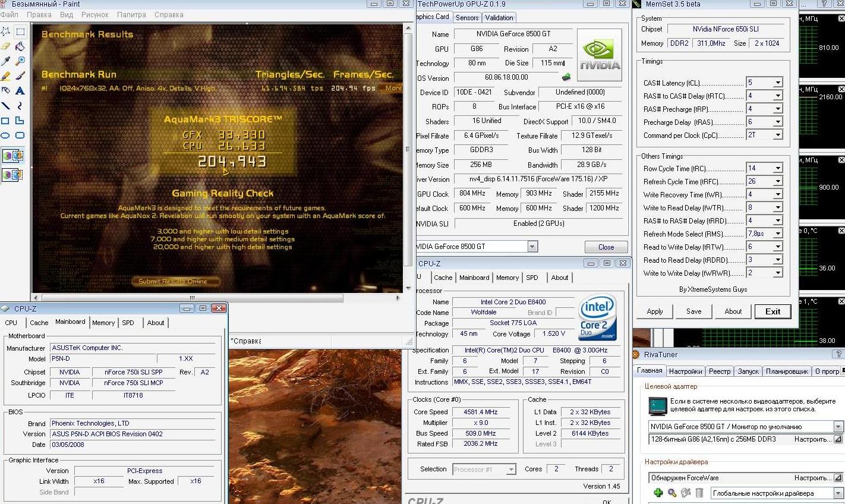Viewport: 845px width, 504px height.
Task: Pick the Color Picker eyedropper tool
Action: click(x=5, y=61)
